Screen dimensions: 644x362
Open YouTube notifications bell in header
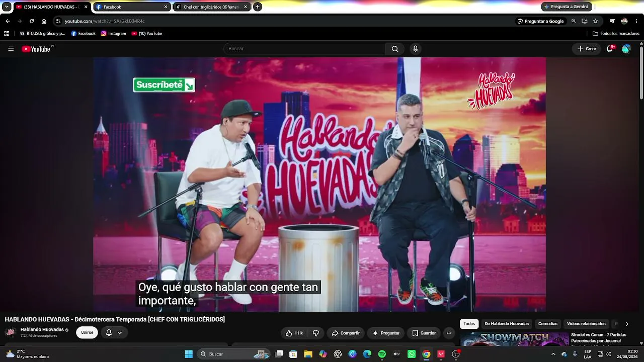click(610, 49)
